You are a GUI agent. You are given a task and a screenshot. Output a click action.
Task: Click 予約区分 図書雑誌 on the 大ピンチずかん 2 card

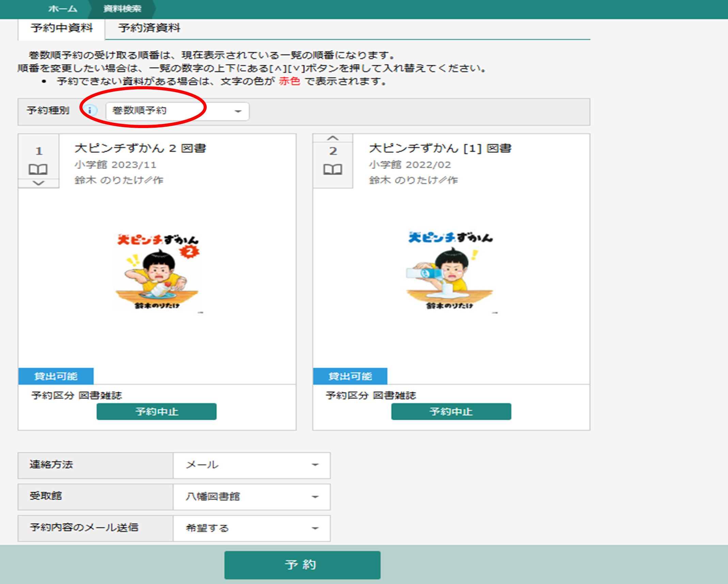pyautogui.click(x=77, y=395)
